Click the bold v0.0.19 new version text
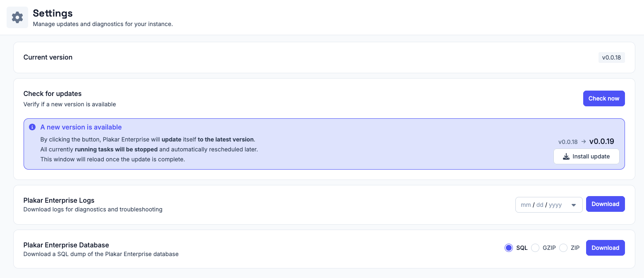644x278 pixels. (x=602, y=141)
